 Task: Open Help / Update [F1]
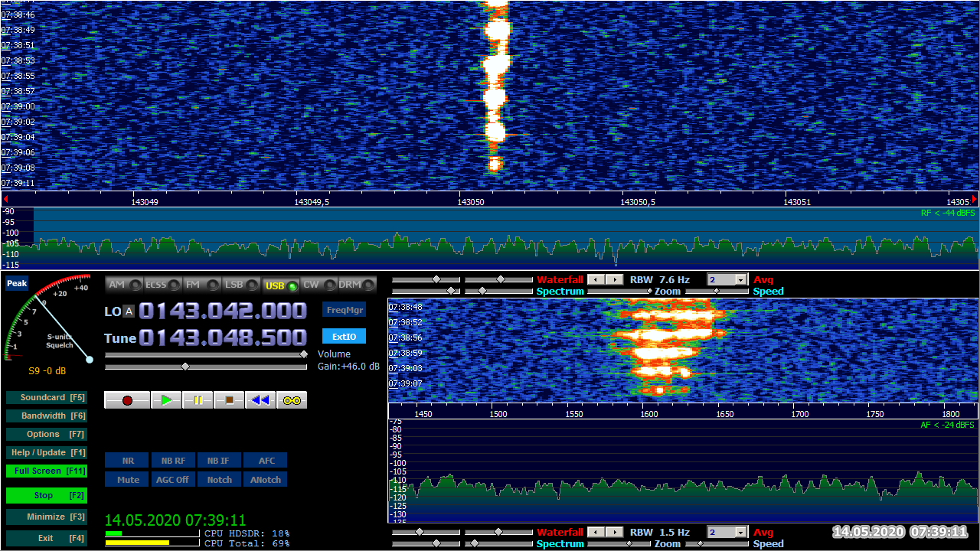tap(46, 452)
